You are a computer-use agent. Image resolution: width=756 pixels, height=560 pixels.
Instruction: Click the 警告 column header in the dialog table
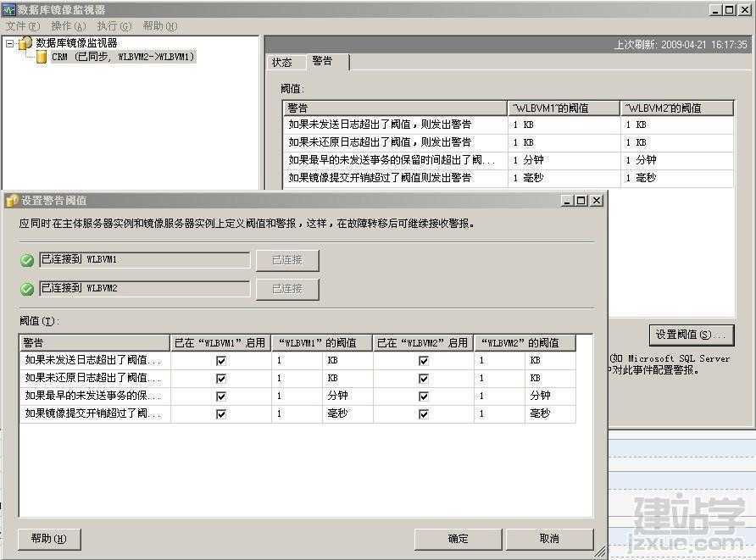[95, 342]
